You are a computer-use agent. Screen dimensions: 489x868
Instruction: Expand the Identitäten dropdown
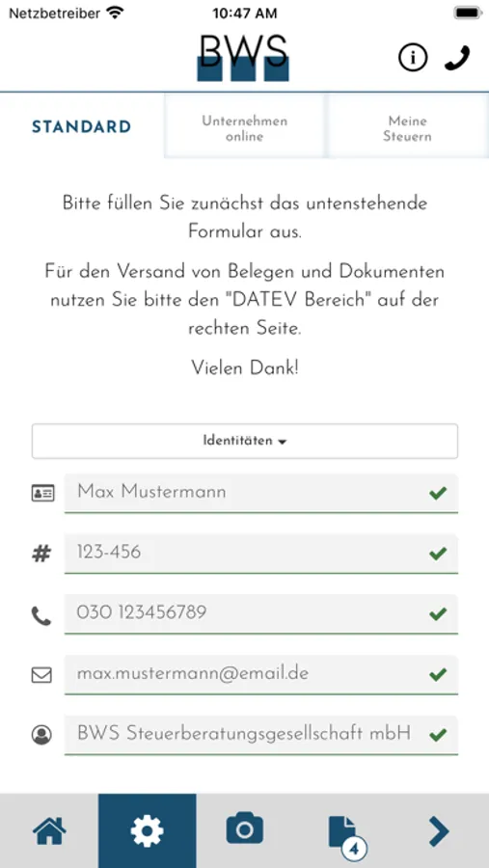245,441
